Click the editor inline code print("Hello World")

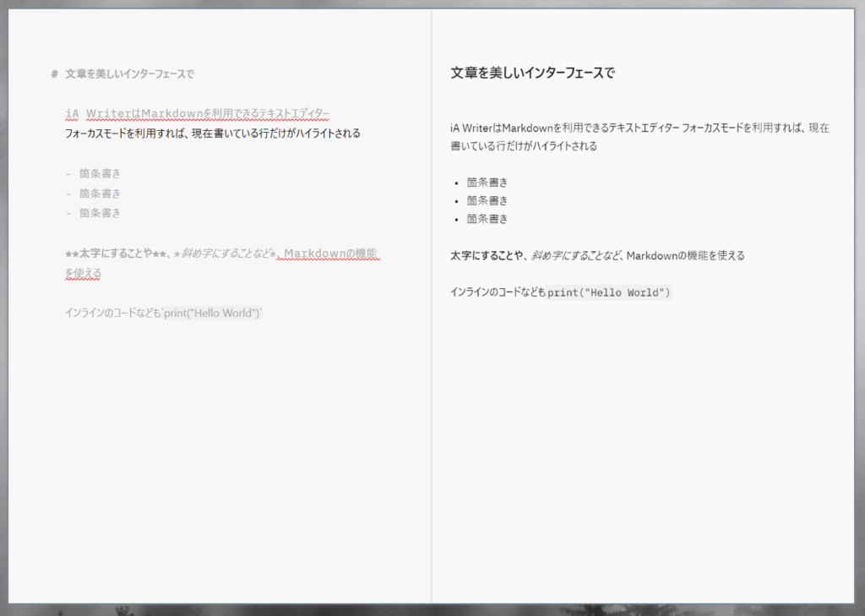coord(212,313)
